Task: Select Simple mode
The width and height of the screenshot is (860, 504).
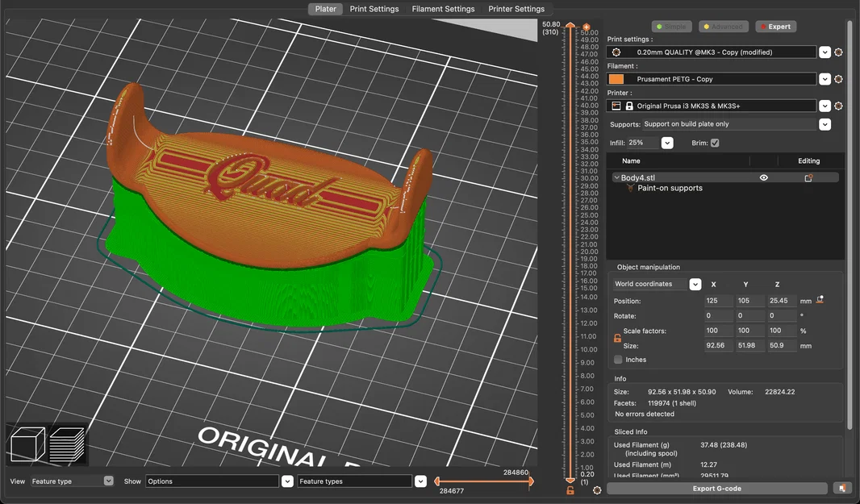Action: pyautogui.click(x=671, y=27)
